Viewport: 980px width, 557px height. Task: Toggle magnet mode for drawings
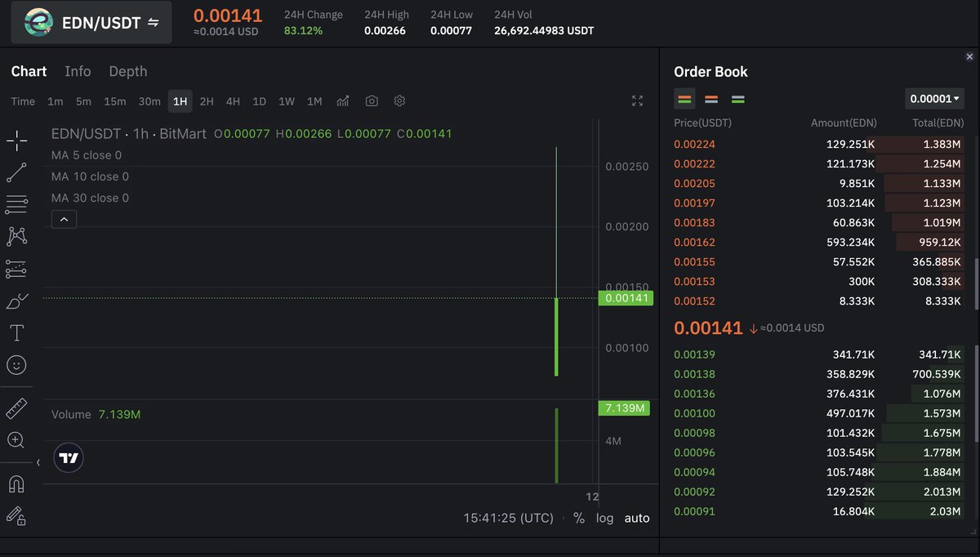16,483
